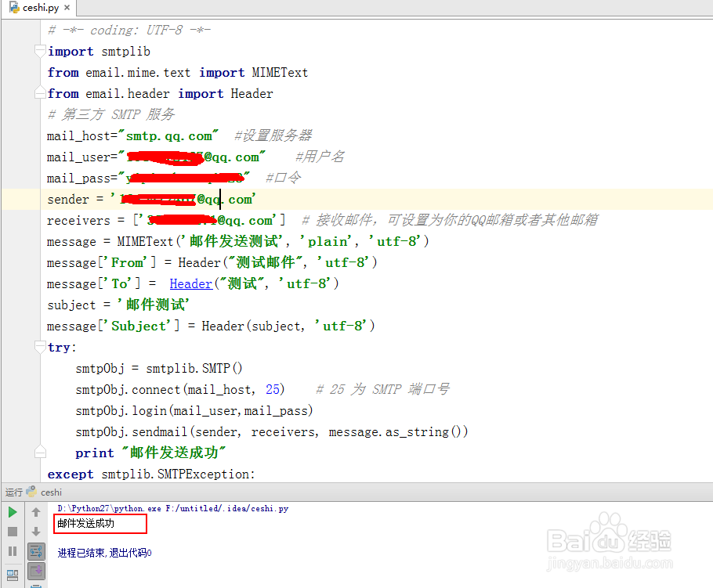Click the up arrow navigation icon in run panel
Image resolution: width=713 pixels, height=588 pixels.
pyautogui.click(x=35, y=511)
